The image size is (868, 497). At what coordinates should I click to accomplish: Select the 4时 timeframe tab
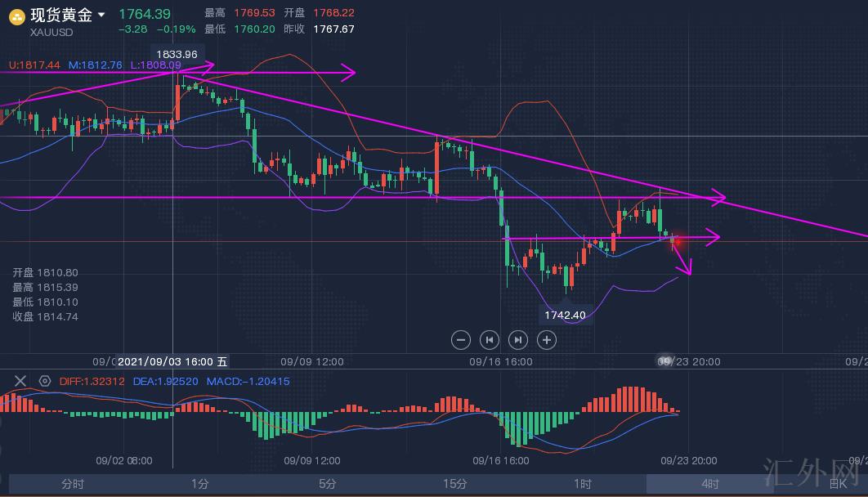(x=710, y=484)
